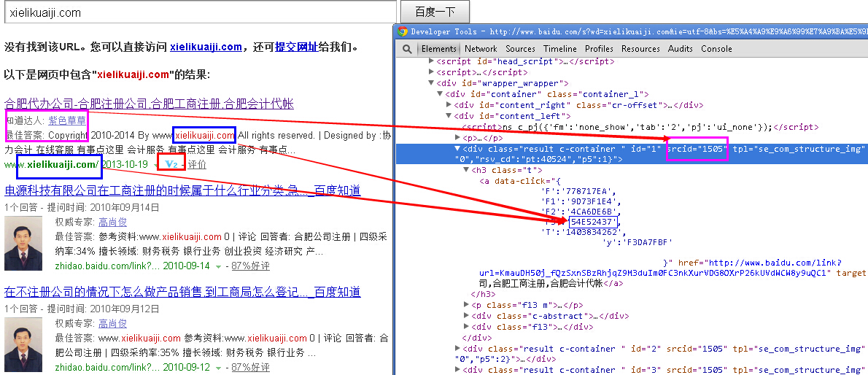Open the 合肥代办公司 result title link
This screenshot has height=375, width=868.
tap(149, 104)
